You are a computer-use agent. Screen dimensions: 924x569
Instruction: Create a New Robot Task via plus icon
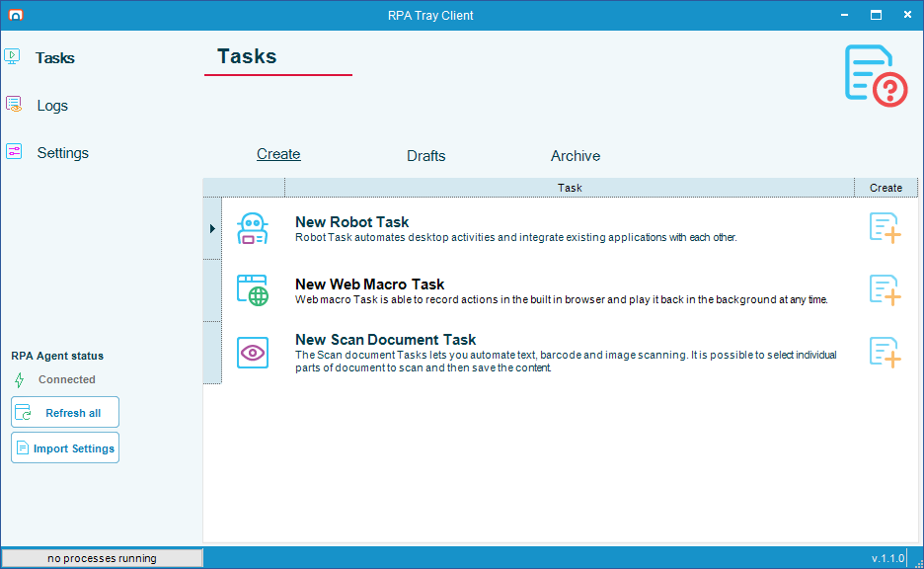tap(885, 228)
